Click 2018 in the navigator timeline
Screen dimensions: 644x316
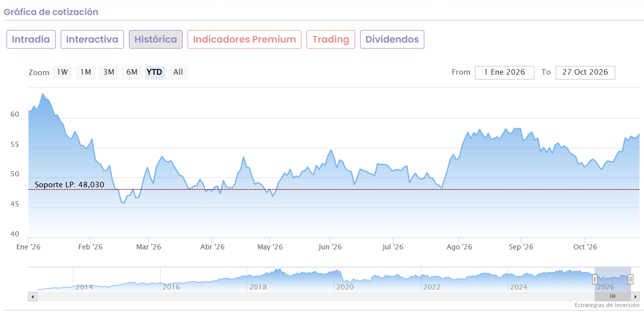(258, 287)
